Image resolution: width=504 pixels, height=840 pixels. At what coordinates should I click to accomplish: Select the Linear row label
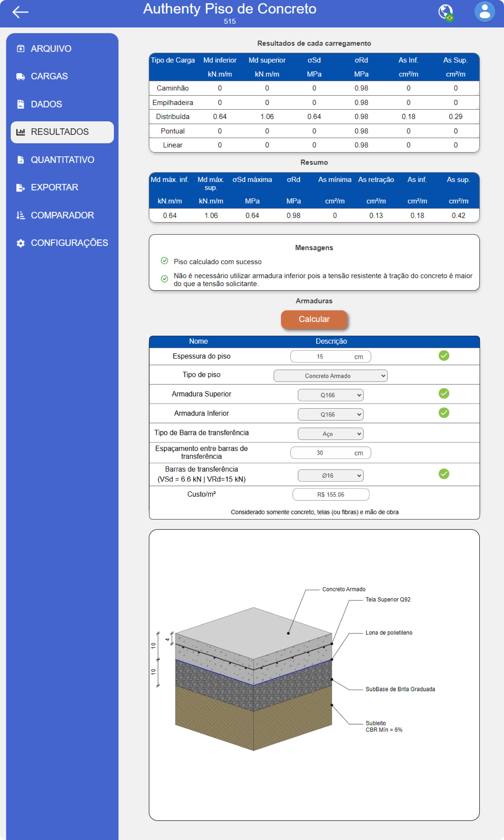[x=172, y=145]
